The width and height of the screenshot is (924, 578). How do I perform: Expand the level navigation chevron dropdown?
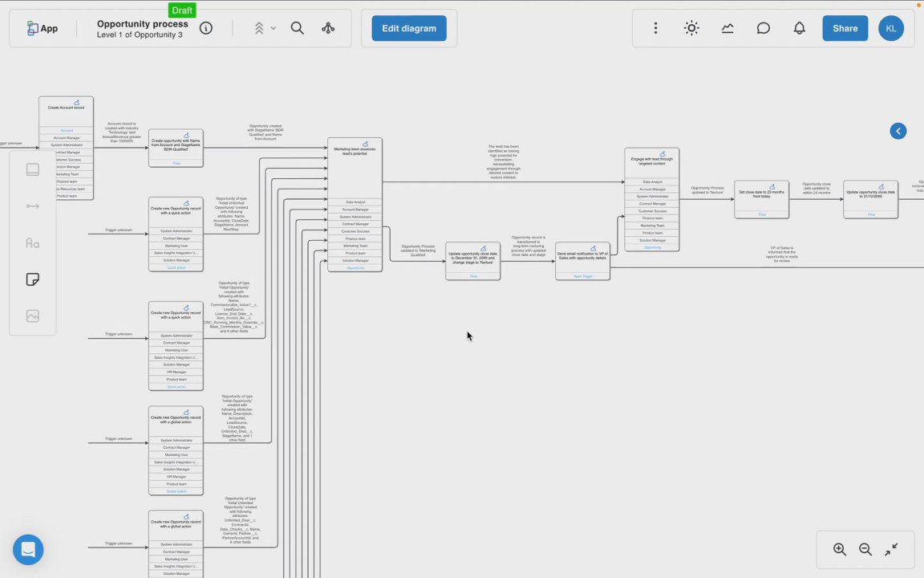(264, 28)
